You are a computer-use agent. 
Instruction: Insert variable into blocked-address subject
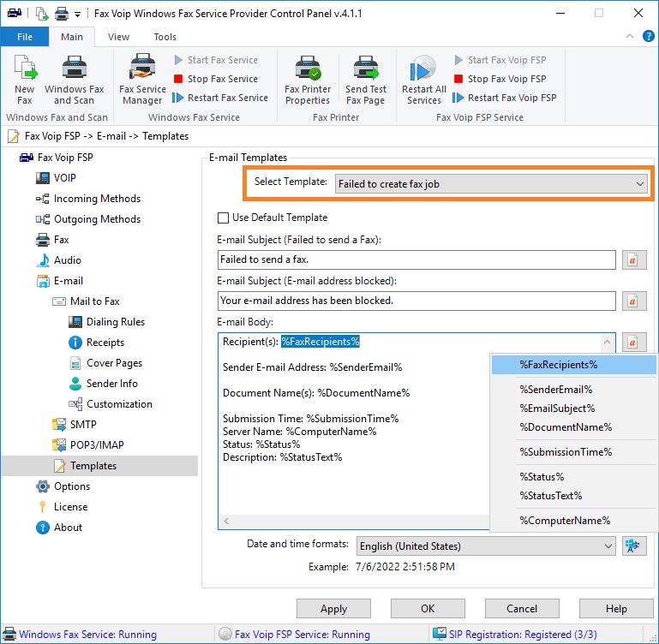(634, 301)
